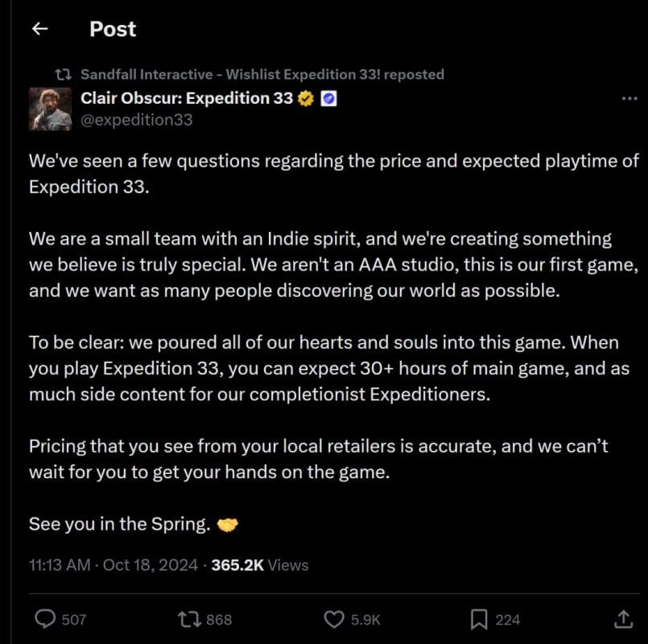View the 365.2K Views analytics
This screenshot has width=648, height=644.
click(x=259, y=565)
